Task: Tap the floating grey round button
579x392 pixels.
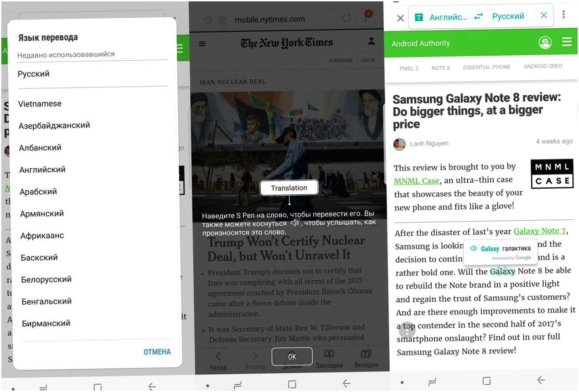Action: pos(407,329)
